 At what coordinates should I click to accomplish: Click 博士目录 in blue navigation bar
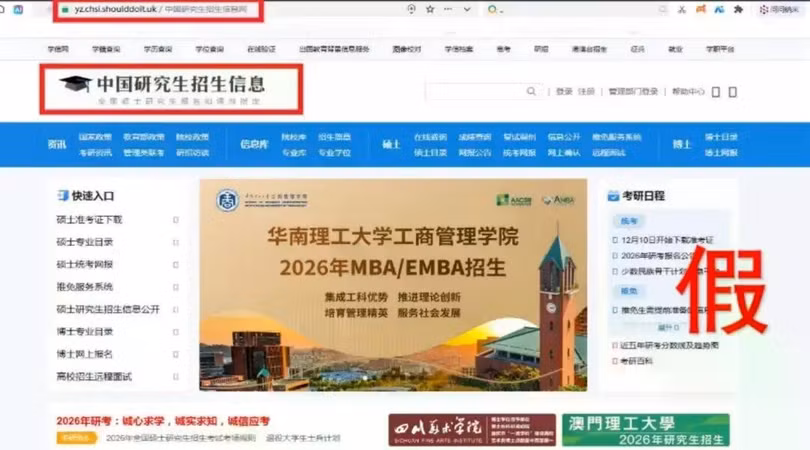[x=721, y=137]
